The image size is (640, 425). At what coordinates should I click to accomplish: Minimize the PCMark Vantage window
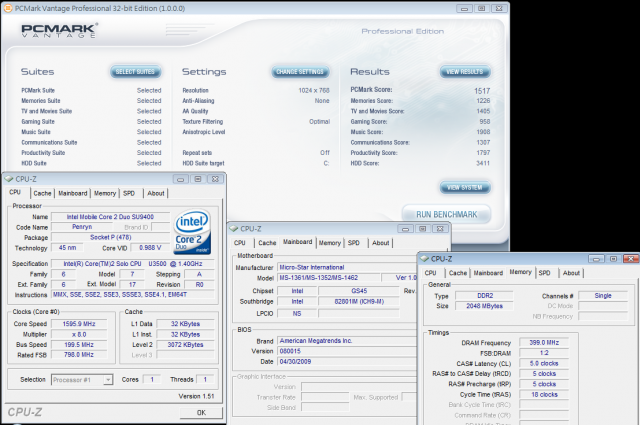tap(464, 9)
